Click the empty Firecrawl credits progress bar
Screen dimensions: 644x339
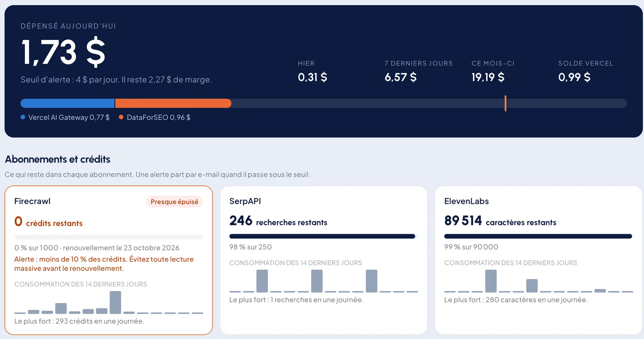(109, 237)
